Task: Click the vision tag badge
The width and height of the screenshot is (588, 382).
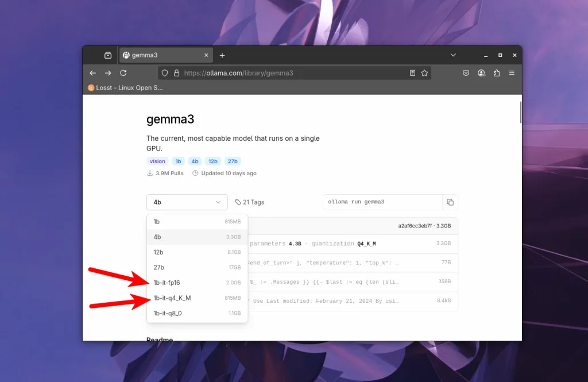Action: (x=157, y=161)
